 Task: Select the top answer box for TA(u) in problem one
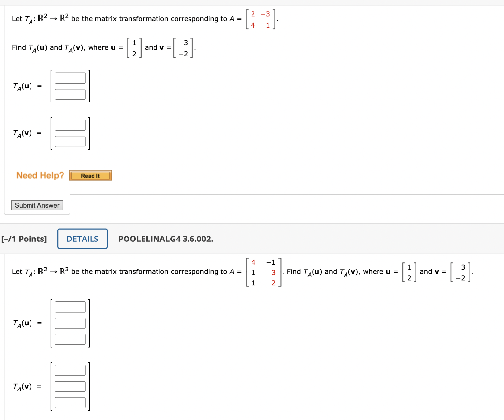pyautogui.click(x=70, y=77)
